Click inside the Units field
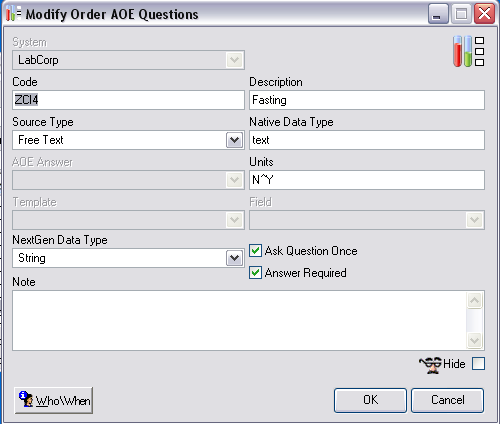Screen dimensions: 500x424 tap(367, 180)
